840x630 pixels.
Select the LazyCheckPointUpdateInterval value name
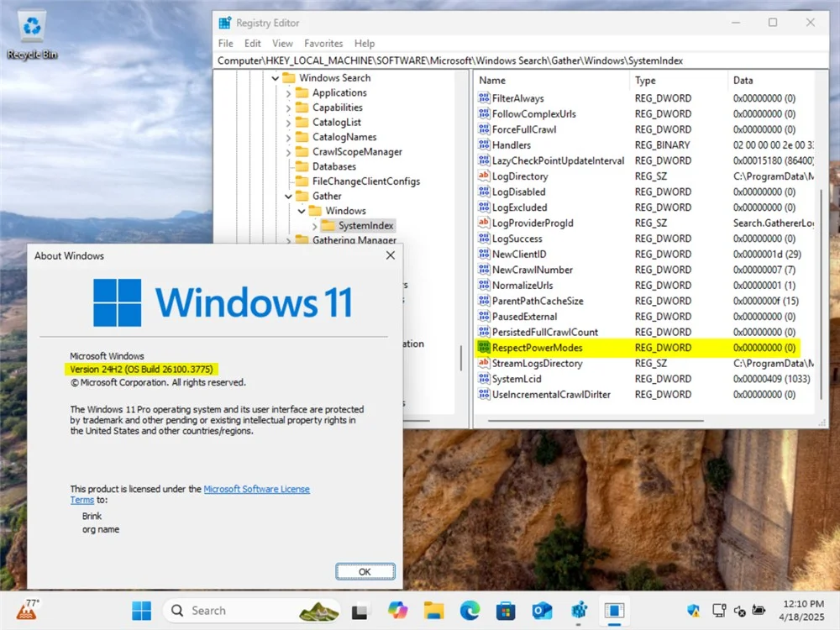pos(559,160)
